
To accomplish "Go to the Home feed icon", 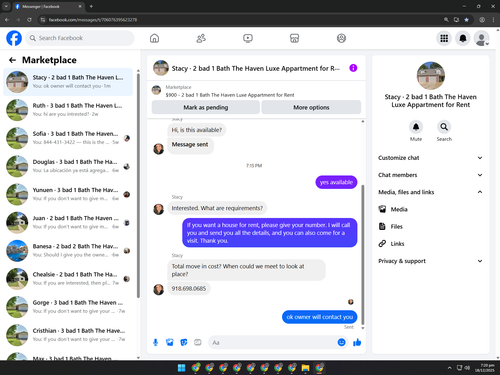I will 154,38.
